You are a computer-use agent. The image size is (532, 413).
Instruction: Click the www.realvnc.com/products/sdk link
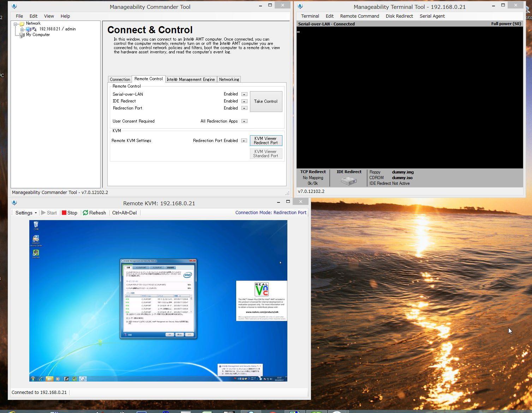click(262, 312)
